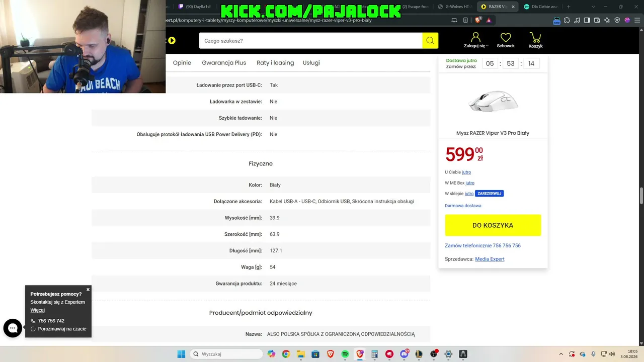The width and height of the screenshot is (644, 362).
Task: Click the W ME Box jutro link
Action: click(470, 183)
